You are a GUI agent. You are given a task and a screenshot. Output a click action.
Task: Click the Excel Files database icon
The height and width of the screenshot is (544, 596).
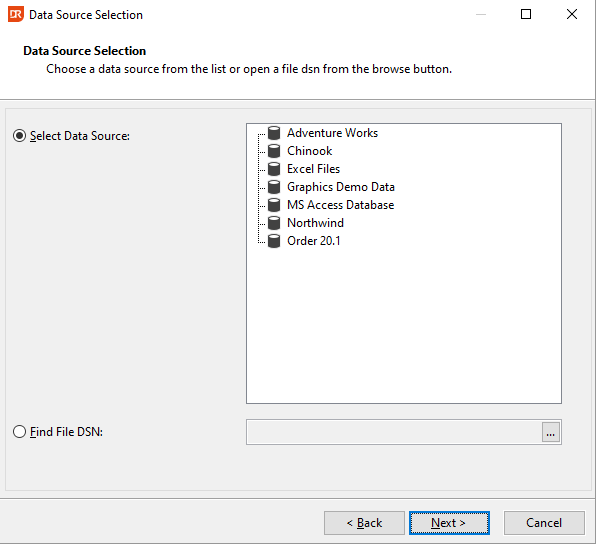point(274,169)
